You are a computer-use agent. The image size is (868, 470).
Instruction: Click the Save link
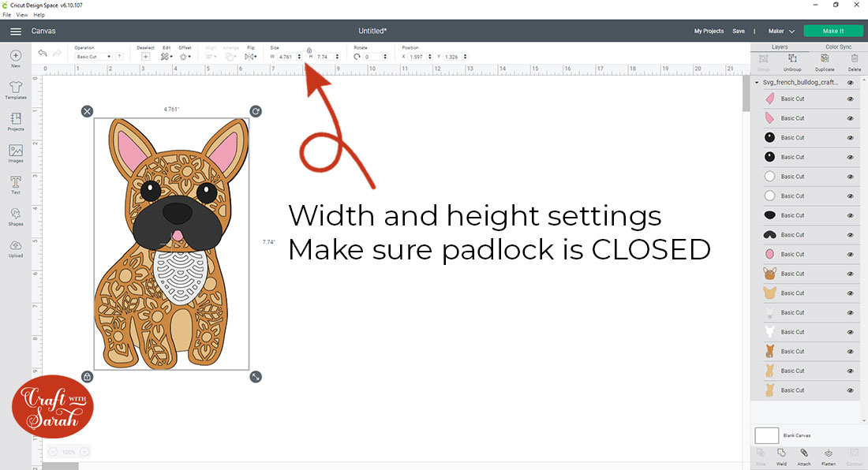tap(739, 32)
